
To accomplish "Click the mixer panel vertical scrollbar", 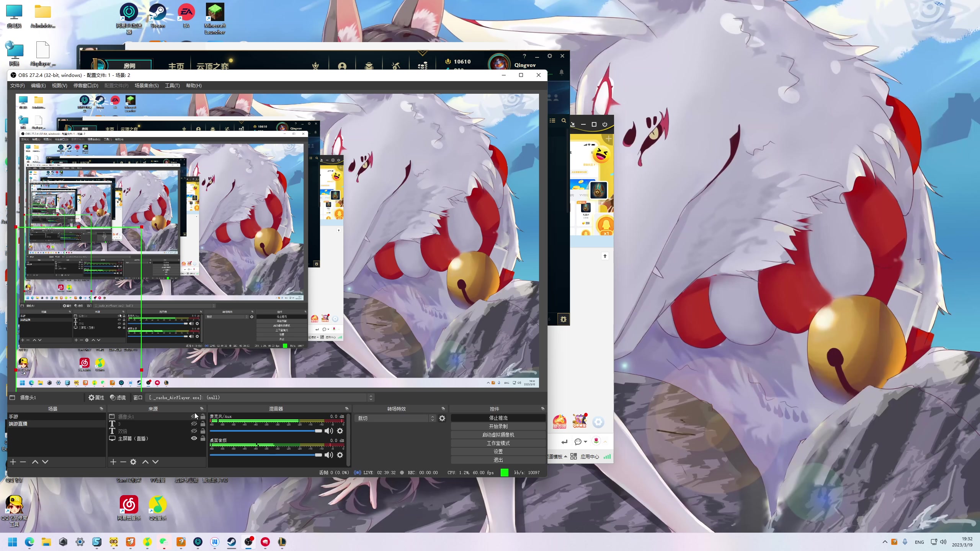I will click(349, 439).
